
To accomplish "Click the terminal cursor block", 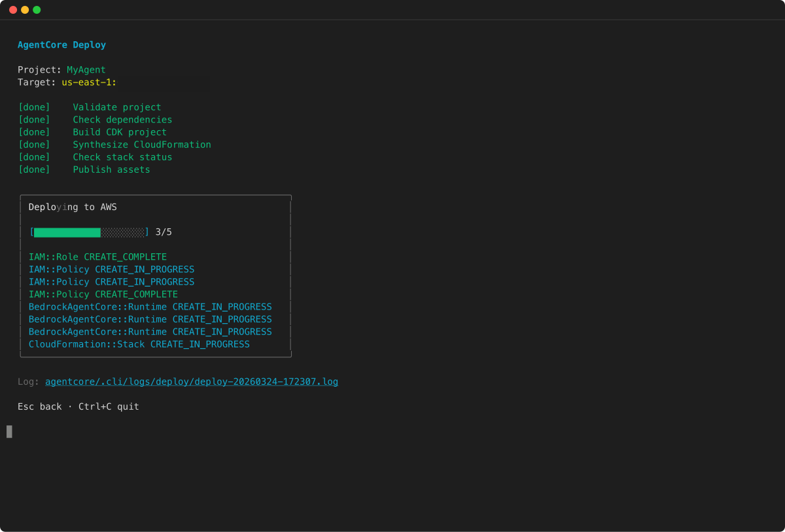I will pyautogui.click(x=9, y=431).
